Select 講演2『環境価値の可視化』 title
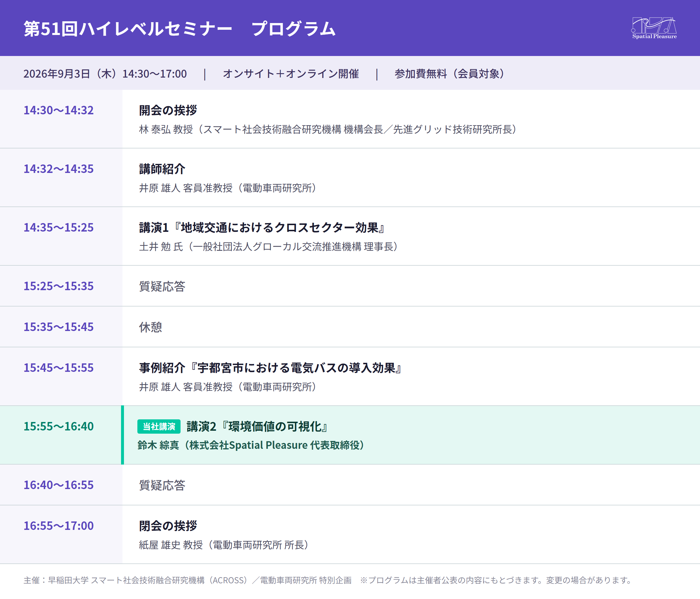 point(258,427)
